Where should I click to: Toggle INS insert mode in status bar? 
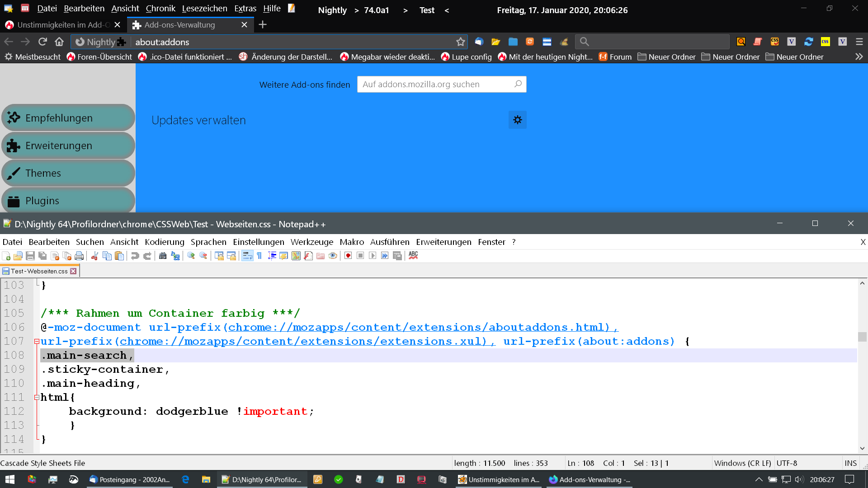tap(850, 463)
